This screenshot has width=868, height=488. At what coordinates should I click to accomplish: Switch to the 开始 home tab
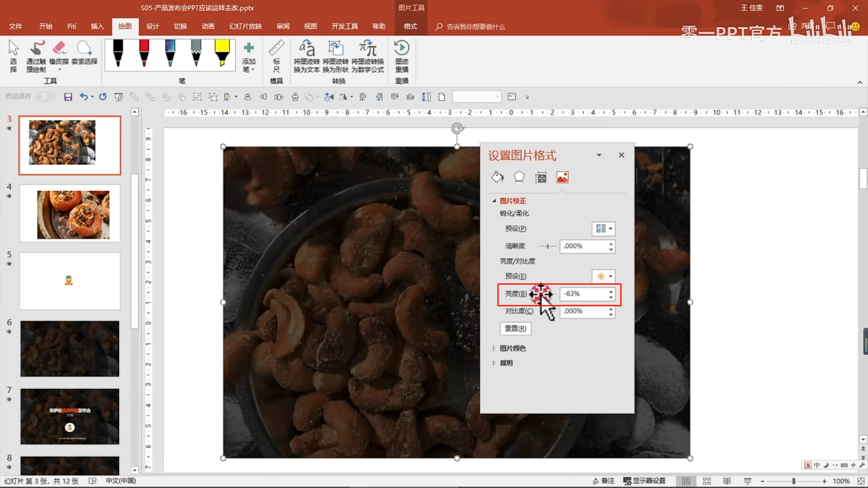tap(46, 26)
